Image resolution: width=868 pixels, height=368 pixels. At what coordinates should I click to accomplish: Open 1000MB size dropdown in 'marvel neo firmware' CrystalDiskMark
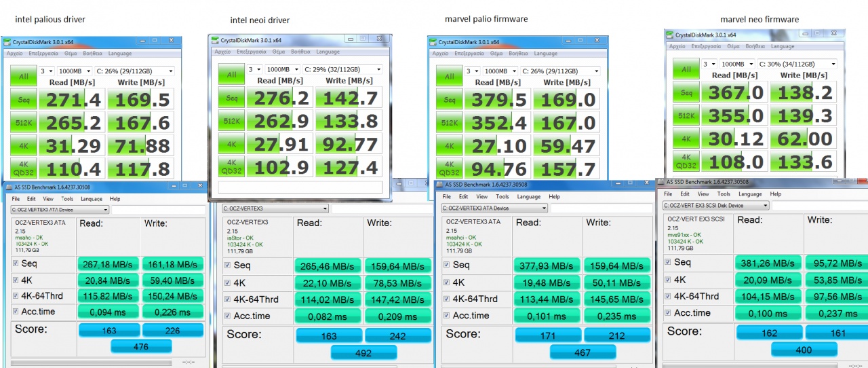click(x=738, y=64)
